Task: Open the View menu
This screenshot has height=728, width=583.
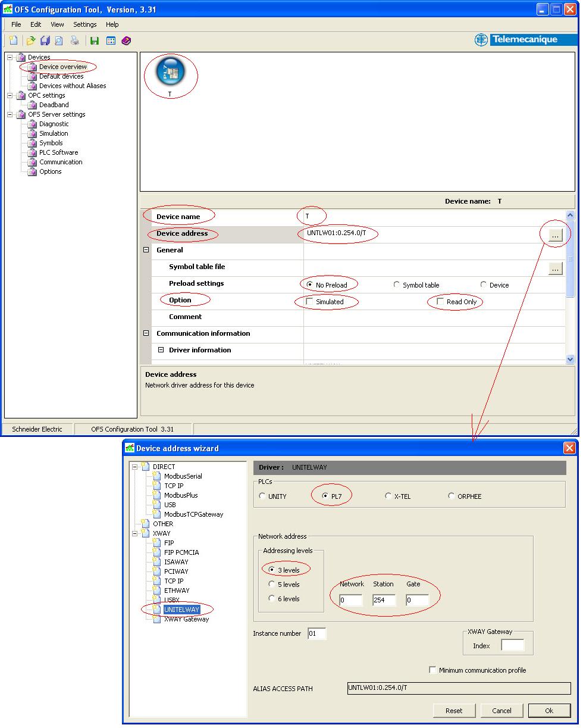Action: pyautogui.click(x=57, y=24)
